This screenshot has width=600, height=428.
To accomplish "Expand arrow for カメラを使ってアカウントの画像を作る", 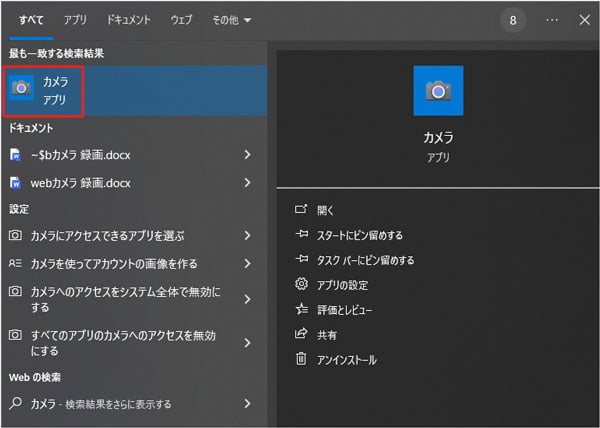I will 248,264.
